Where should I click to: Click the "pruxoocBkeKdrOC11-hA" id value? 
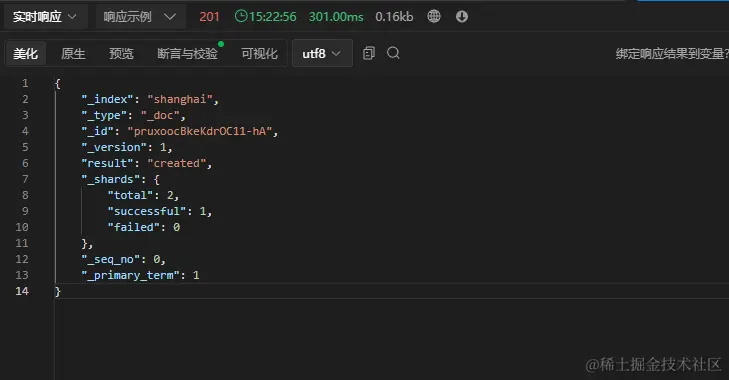coord(200,131)
